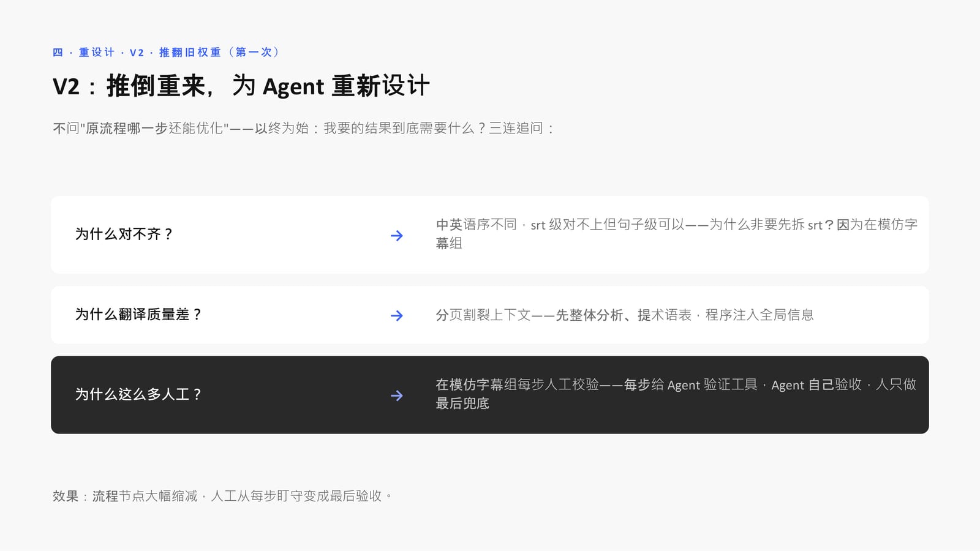Click the answer starting with 分页割裂上下文
Screen dimensions: 980x551
coord(625,315)
